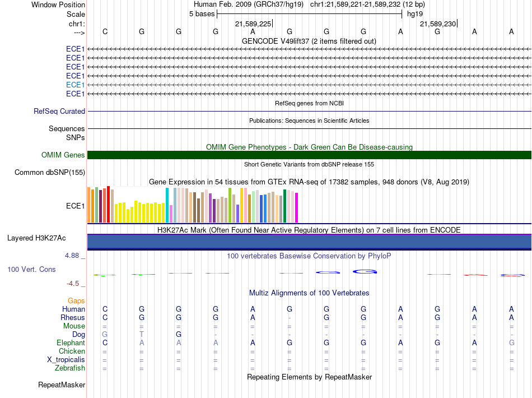Click the Gaps label in Multiz track
532x398 pixels.
click(x=76, y=300)
